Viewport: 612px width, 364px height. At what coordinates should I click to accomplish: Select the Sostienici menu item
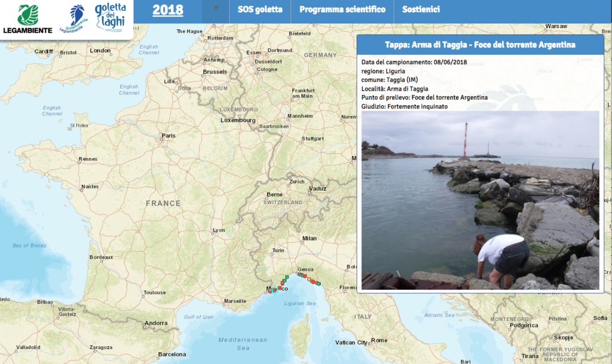(421, 10)
